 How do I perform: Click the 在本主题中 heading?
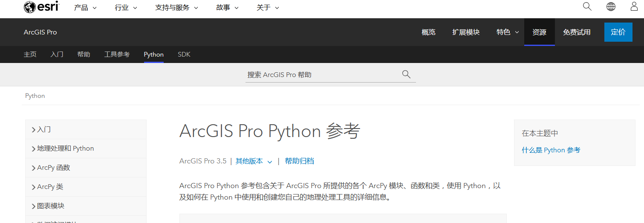pyautogui.click(x=540, y=133)
